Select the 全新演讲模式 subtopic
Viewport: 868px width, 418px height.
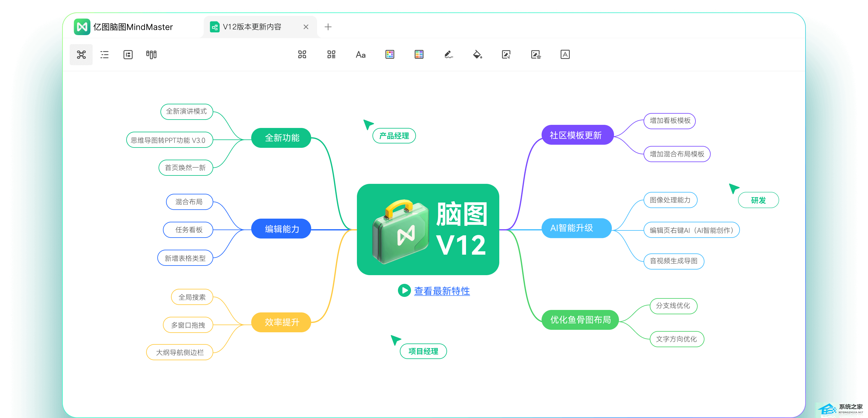click(186, 111)
